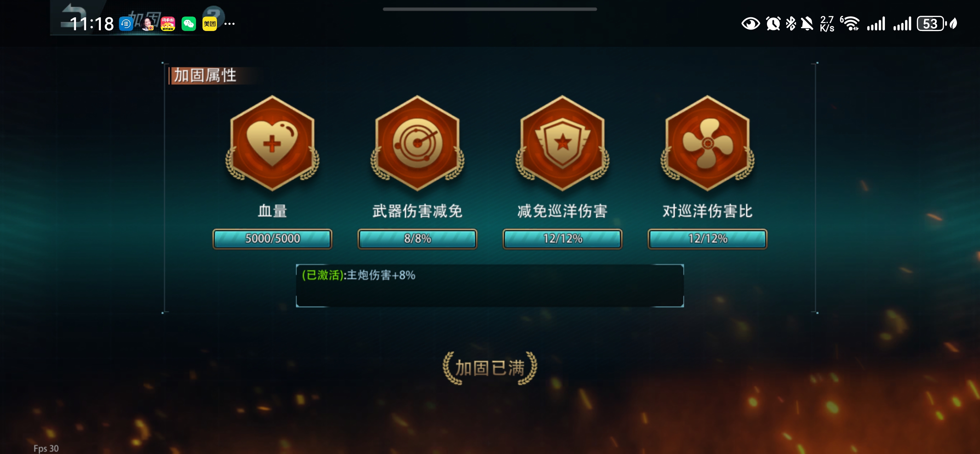Tap the back arrow icon
The height and width of the screenshot is (454, 980).
74,15
